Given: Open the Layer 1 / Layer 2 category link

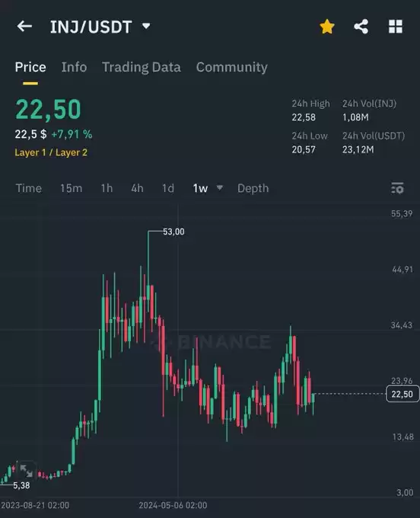Looking at the screenshot, I should coord(51,152).
